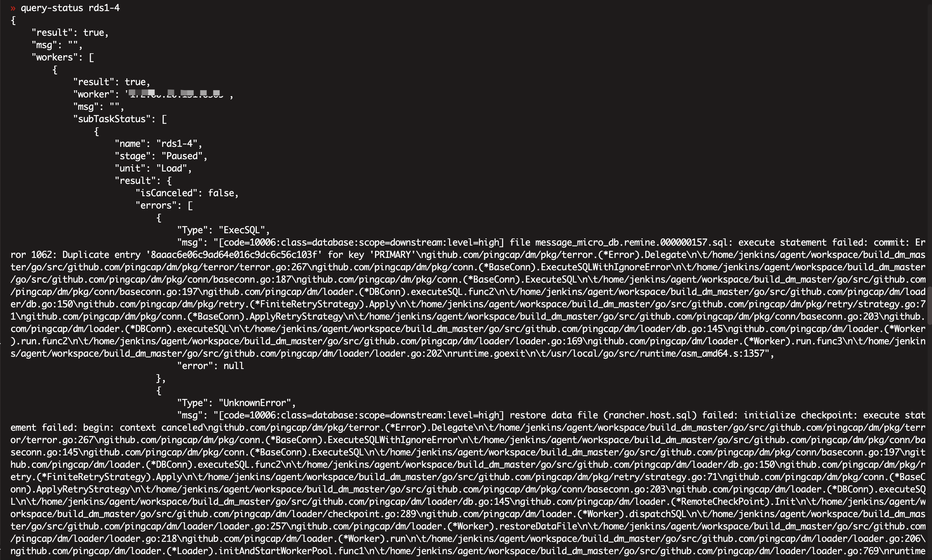Click the vertical scrollbar thumb at right edge
The height and width of the screenshot is (560, 932).
(x=930, y=305)
